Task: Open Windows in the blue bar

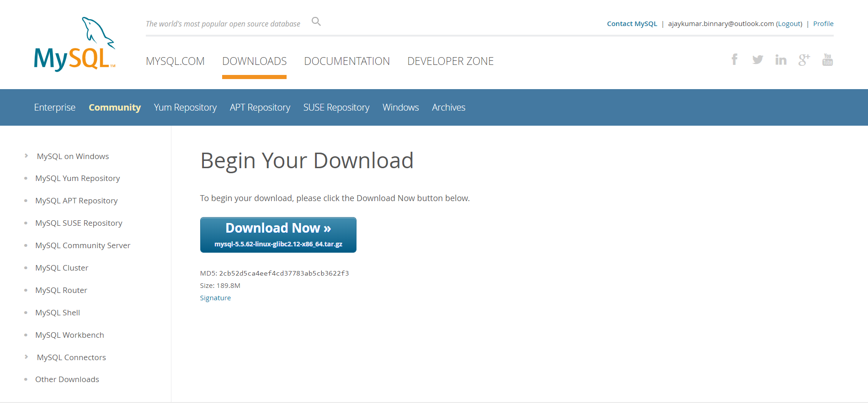Action: pos(401,107)
